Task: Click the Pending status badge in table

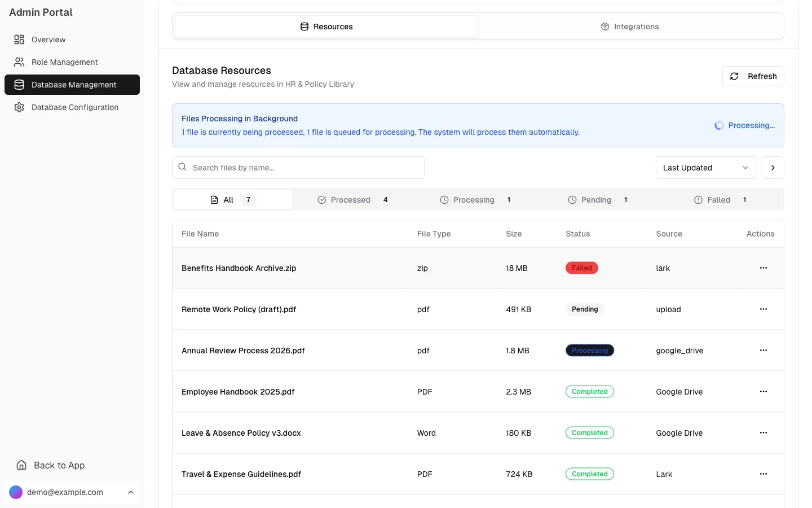Action: click(x=585, y=309)
